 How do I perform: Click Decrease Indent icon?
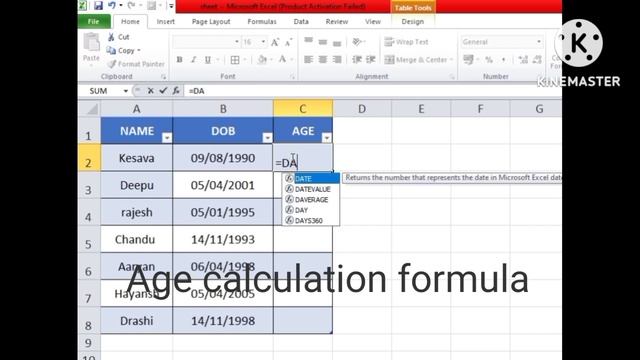click(x=357, y=60)
